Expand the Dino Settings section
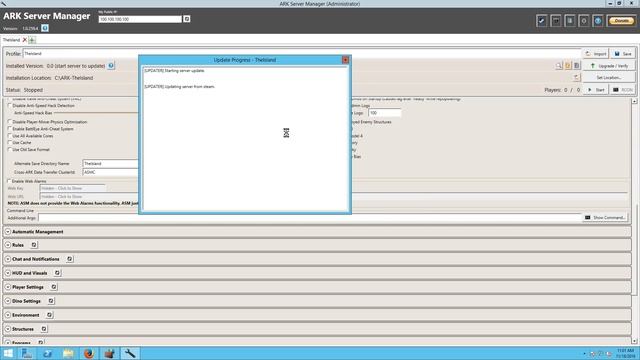Viewport: 640px width, 360px height. [x=8, y=301]
